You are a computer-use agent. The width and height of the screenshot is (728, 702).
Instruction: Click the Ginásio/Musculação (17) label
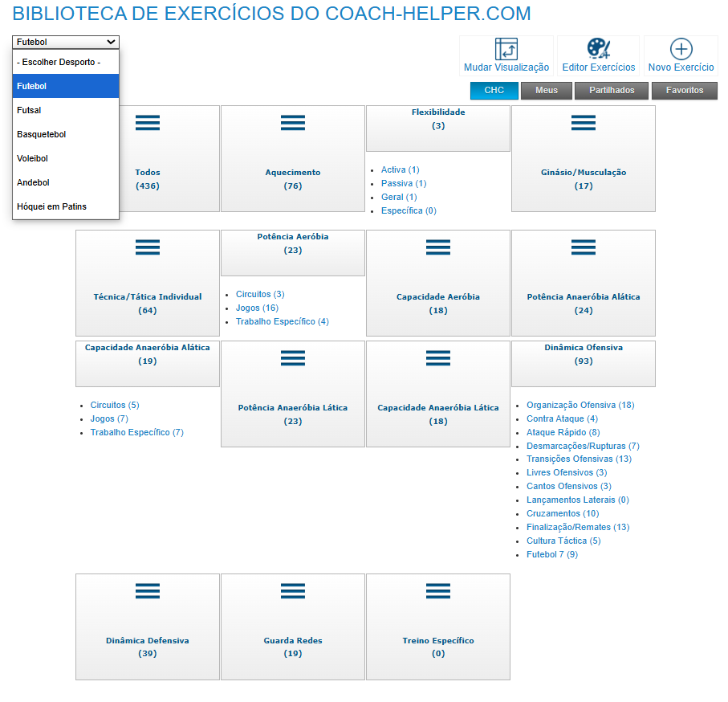[584, 179]
